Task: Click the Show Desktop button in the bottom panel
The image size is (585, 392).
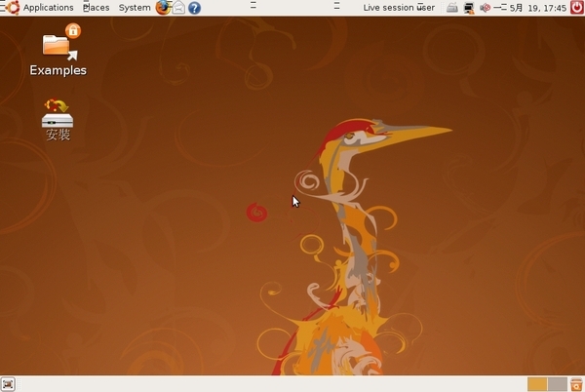Action: pos(8,384)
